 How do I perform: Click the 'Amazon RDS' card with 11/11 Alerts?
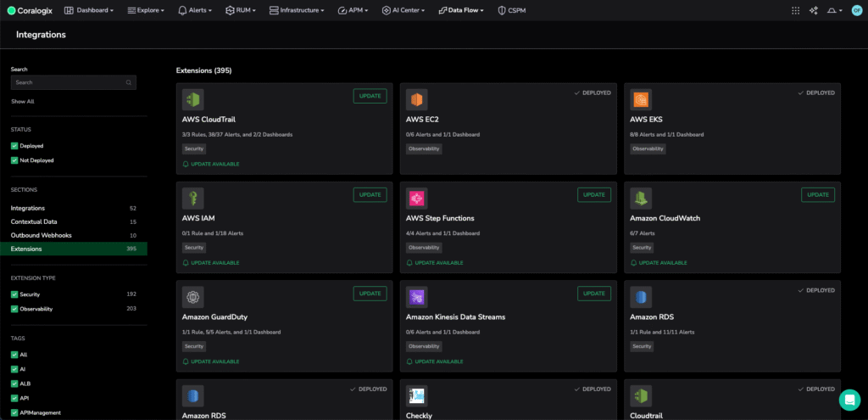(x=732, y=327)
